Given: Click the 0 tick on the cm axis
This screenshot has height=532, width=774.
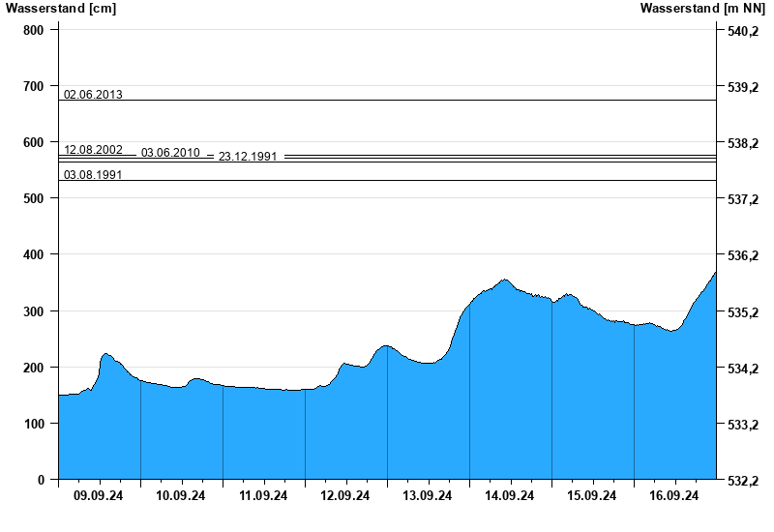Looking at the screenshot, I should [41, 480].
